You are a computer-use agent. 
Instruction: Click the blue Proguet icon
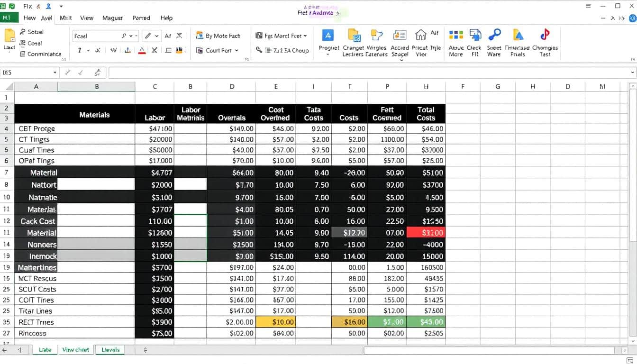[328, 35]
